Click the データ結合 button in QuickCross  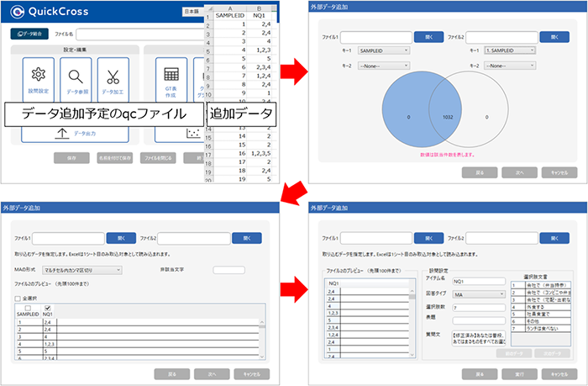[29, 34]
